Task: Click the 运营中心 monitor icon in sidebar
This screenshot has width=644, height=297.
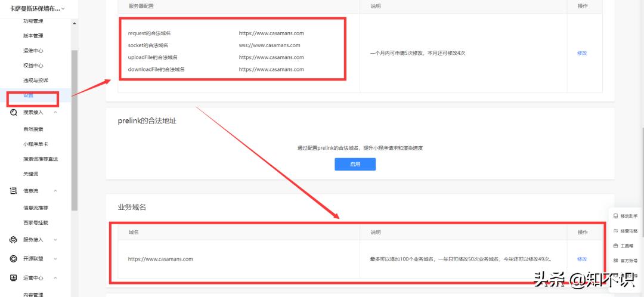Action: pyautogui.click(x=14, y=278)
